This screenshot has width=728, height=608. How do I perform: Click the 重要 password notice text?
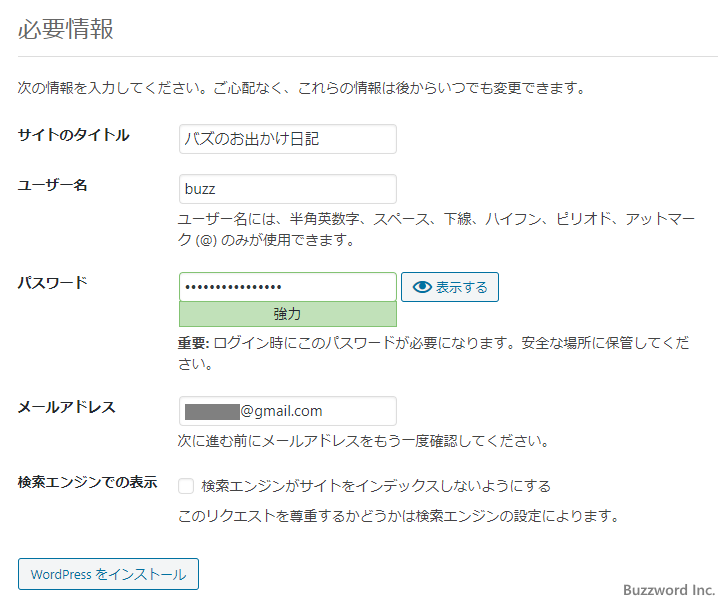pos(434,353)
